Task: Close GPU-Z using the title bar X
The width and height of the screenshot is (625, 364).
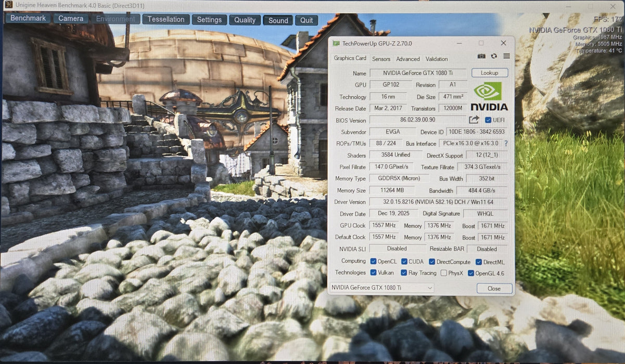Action: coord(503,43)
